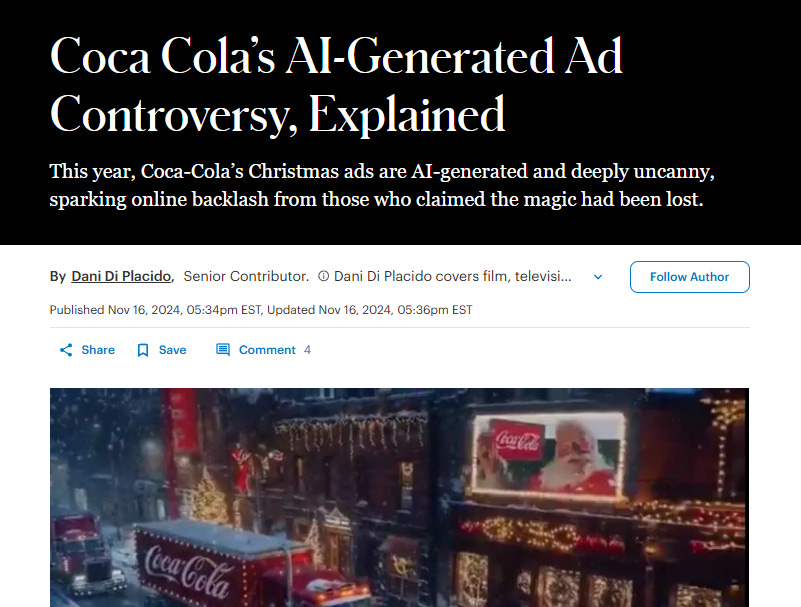Click the article subtitle paragraph
The height and width of the screenshot is (607, 801).
(382, 185)
